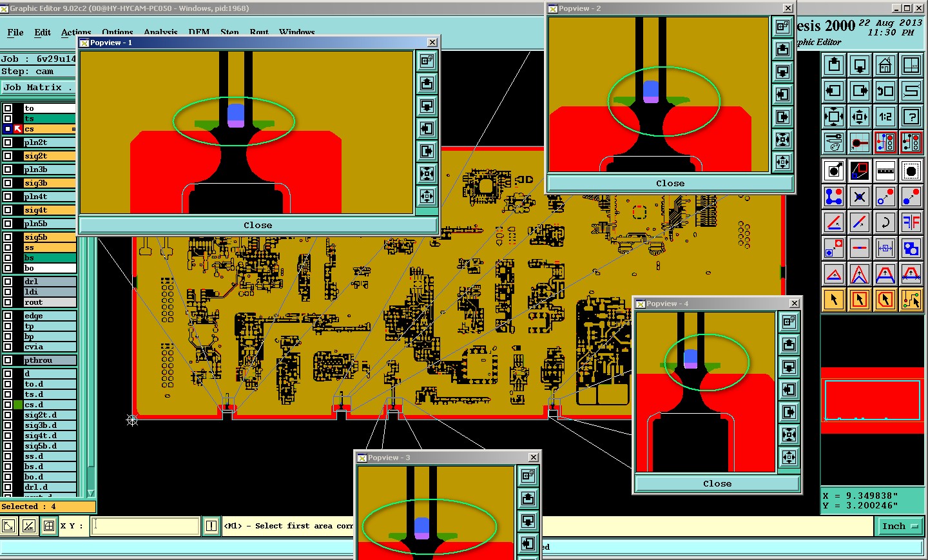The width and height of the screenshot is (928, 560).
Task: Select the edge layer name row
Action: [50, 316]
